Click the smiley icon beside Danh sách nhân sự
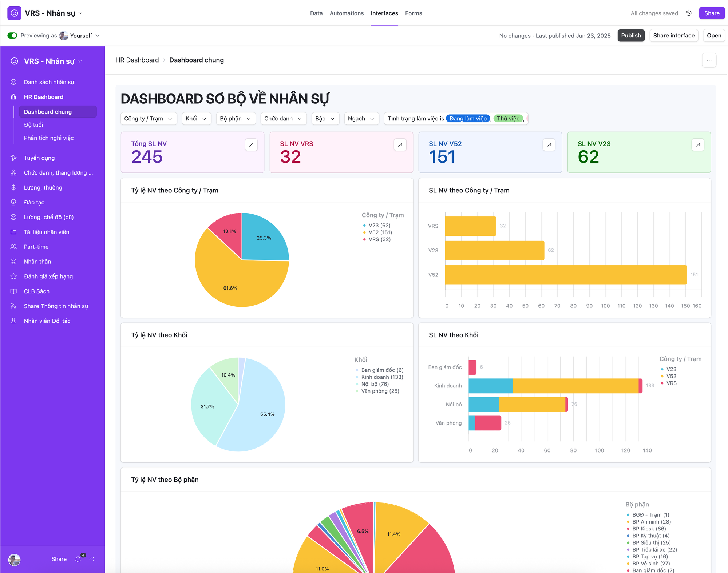728x573 pixels. pos(13,82)
